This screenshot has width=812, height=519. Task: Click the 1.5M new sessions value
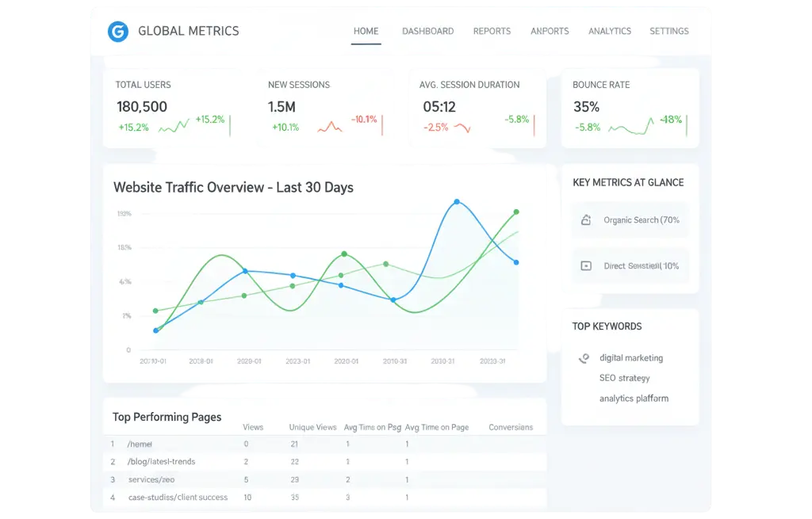282,107
